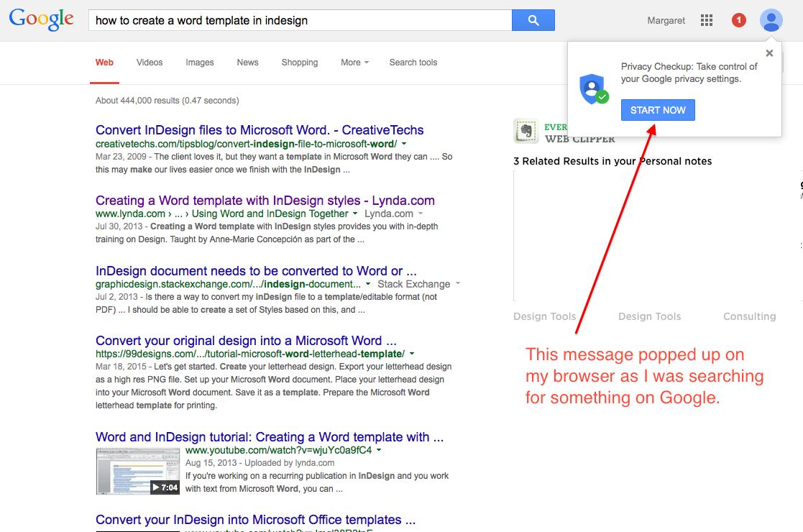Click the blue search magnifier button
The height and width of the screenshot is (532, 803).
click(x=533, y=20)
